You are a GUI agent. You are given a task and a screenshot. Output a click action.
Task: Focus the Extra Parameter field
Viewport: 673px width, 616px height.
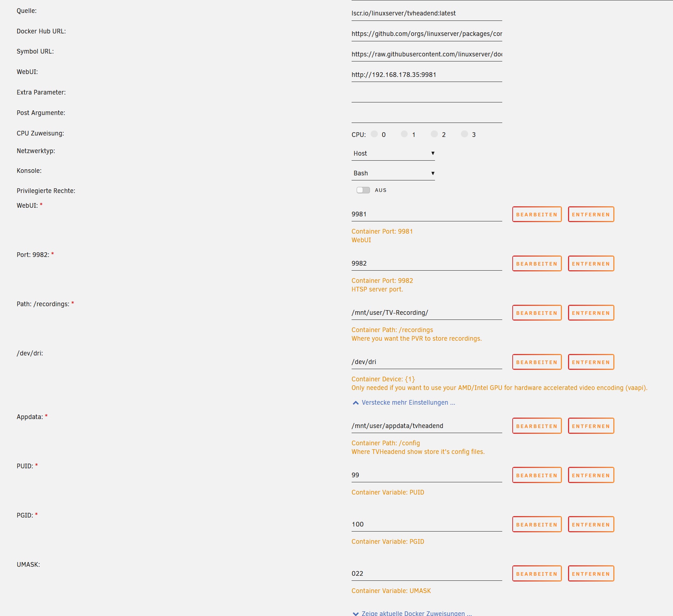(427, 95)
